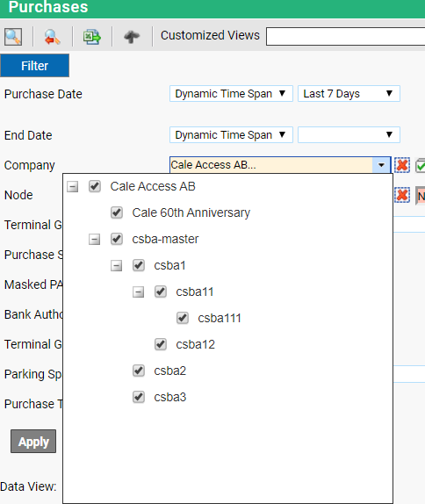Click the Company label

pyautogui.click(x=29, y=166)
